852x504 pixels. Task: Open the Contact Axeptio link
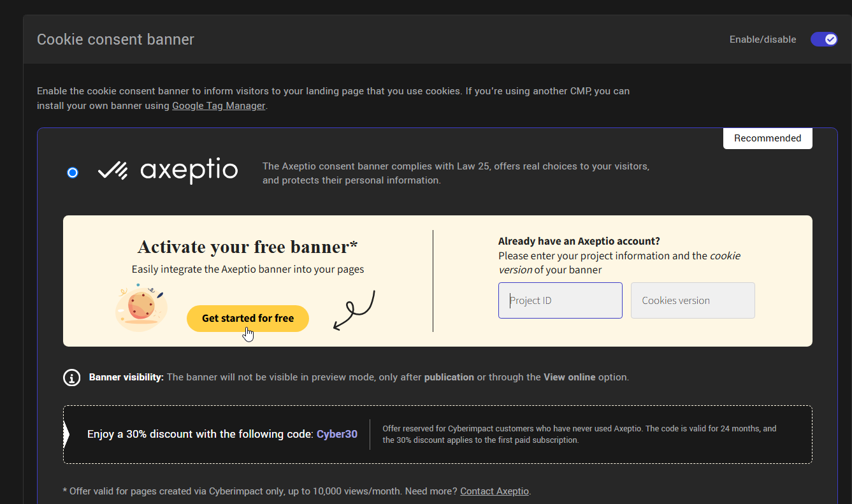pyautogui.click(x=495, y=491)
